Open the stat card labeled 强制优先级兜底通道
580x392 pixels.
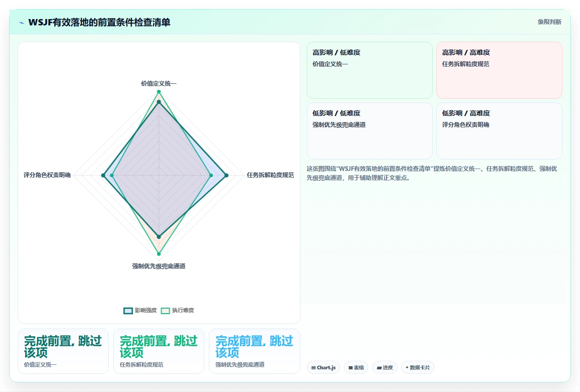(255, 351)
